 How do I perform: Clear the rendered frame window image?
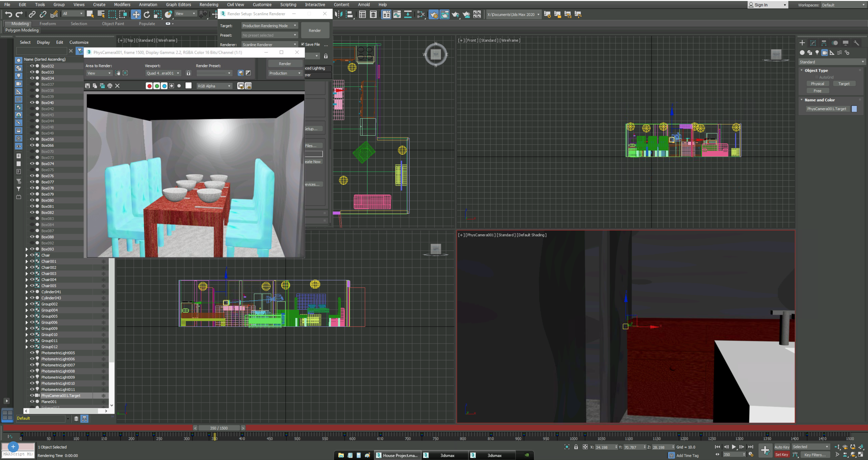coord(117,86)
